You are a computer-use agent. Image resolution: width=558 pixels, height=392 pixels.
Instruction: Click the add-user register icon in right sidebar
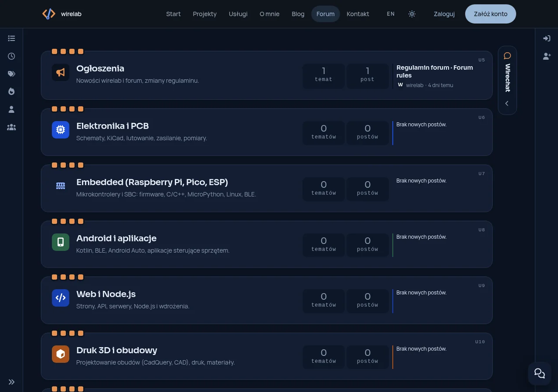pos(547,56)
